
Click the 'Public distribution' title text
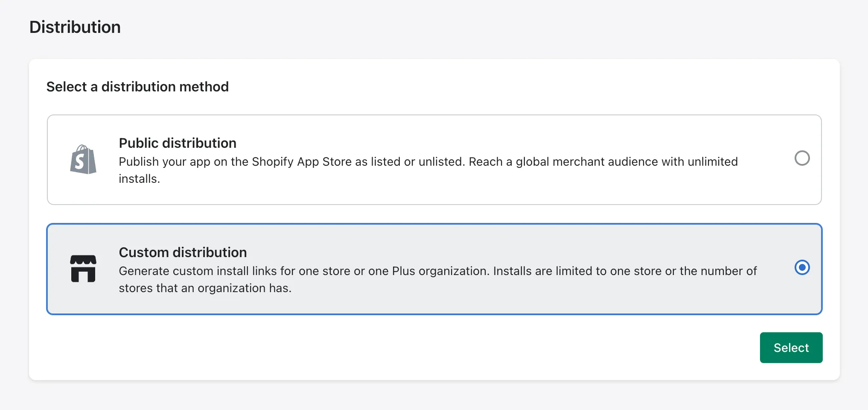(x=178, y=143)
